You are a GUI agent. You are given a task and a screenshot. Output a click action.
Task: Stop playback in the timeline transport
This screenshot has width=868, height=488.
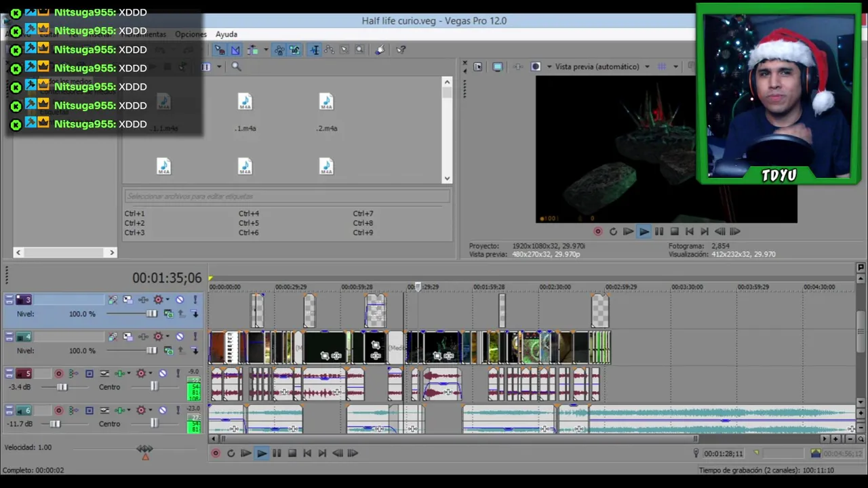(292, 453)
